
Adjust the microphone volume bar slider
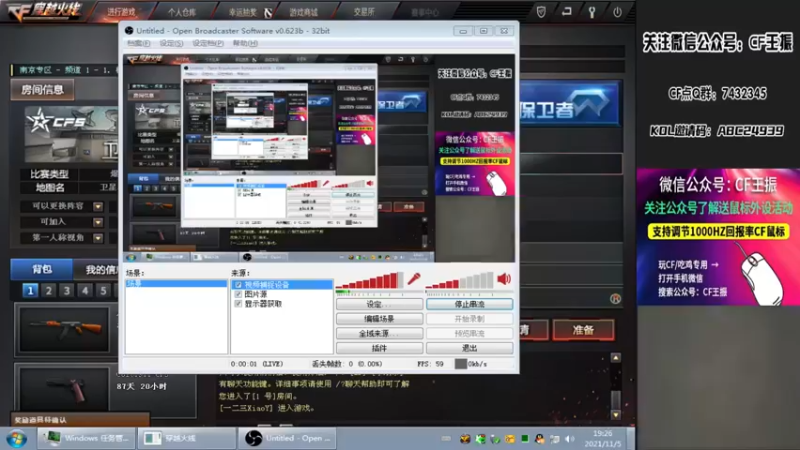(369, 281)
